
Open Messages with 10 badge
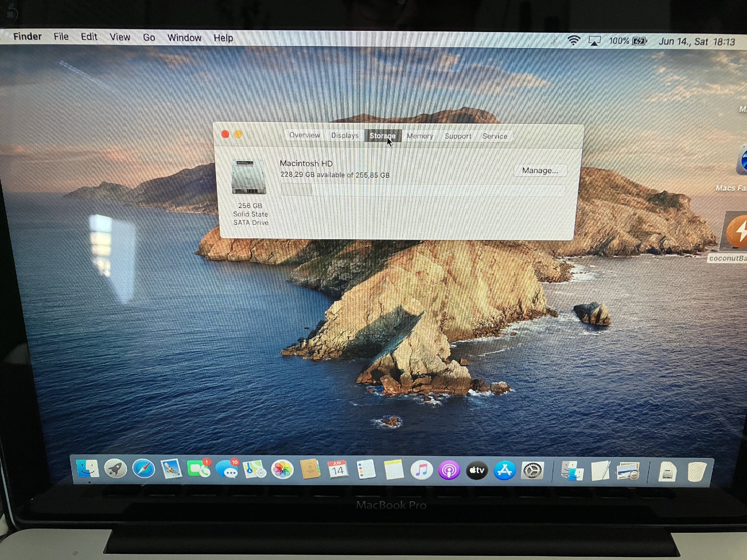(x=227, y=468)
